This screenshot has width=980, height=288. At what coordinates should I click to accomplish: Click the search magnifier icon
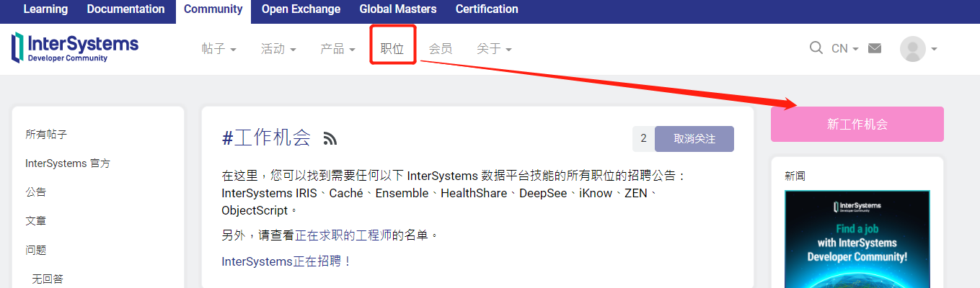(816, 48)
